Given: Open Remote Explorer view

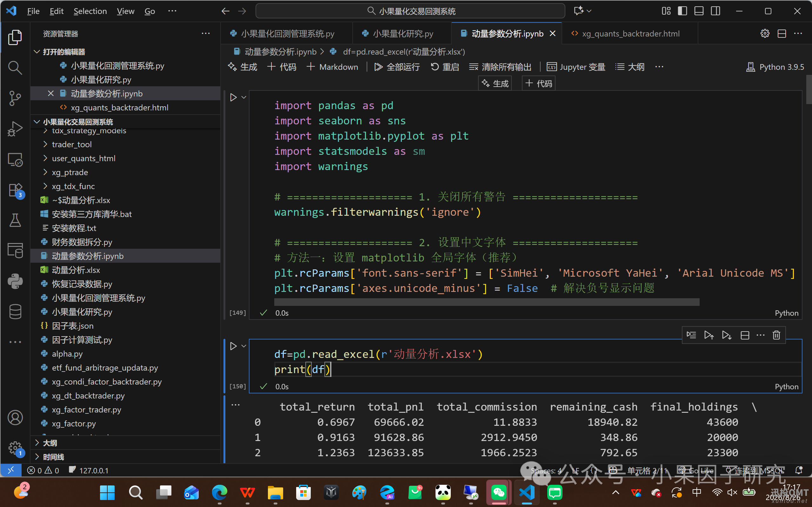Looking at the screenshot, I should pos(15,160).
